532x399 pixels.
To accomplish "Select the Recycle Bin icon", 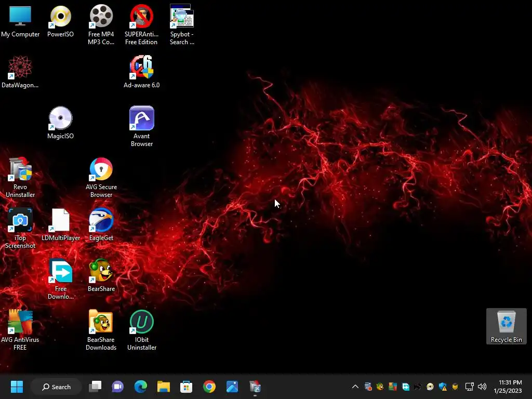I will pos(506,326).
